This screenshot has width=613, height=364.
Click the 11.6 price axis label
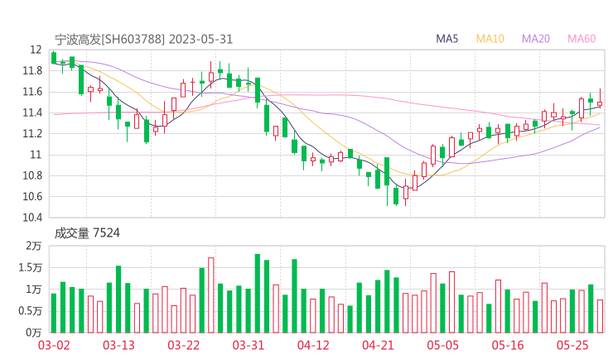pyautogui.click(x=32, y=92)
